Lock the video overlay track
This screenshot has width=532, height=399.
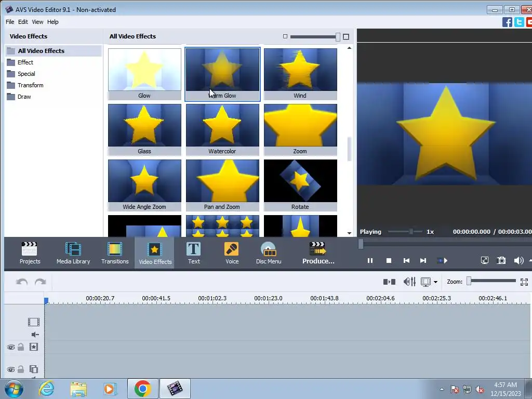tap(21, 369)
